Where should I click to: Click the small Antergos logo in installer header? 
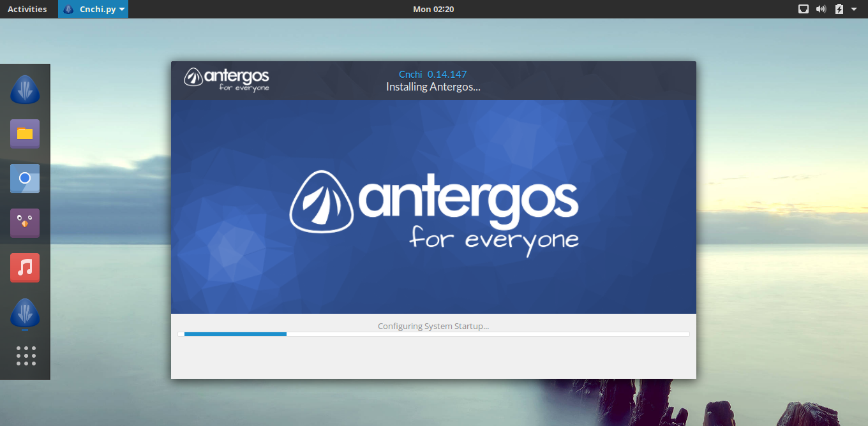tap(227, 80)
